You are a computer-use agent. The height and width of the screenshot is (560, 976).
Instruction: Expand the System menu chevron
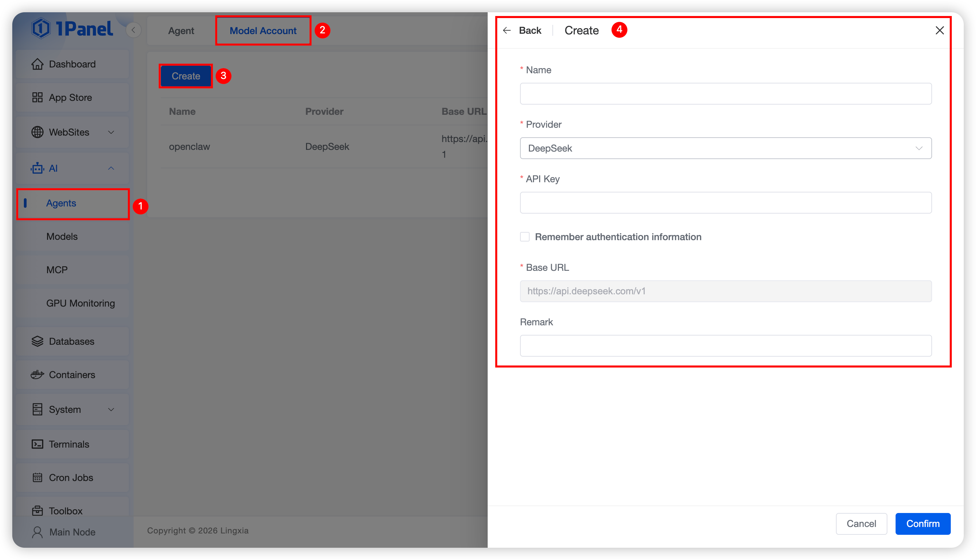(x=111, y=410)
